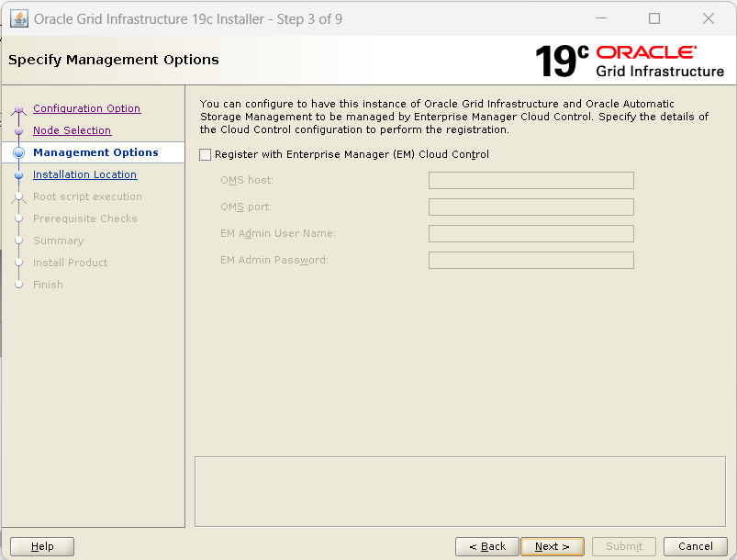
Task: Proceed with the Next button
Action: [553, 546]
